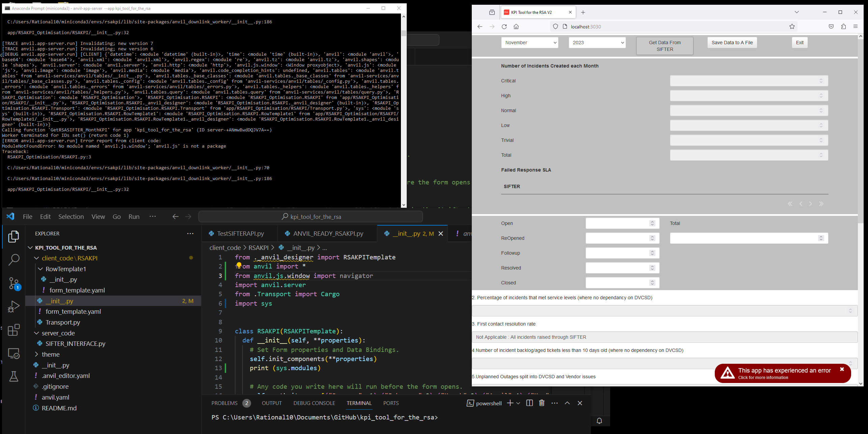Collapse the server_code folder

36,333
